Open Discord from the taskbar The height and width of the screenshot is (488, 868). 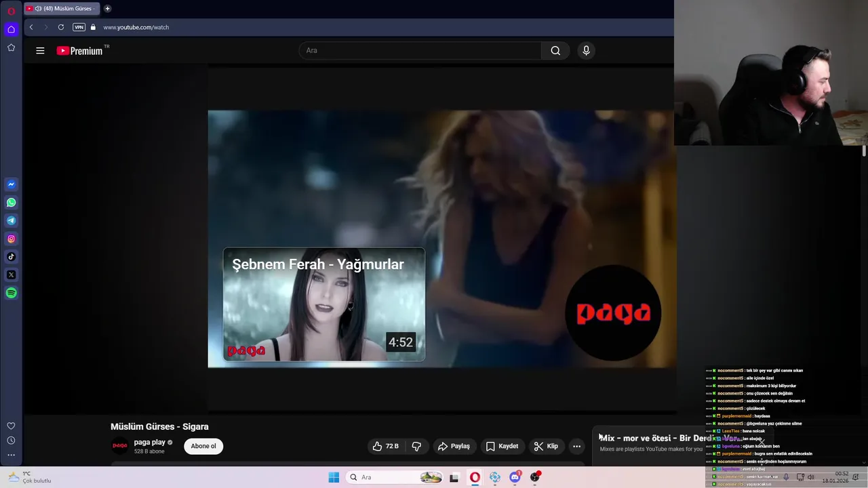click(x=515, y=477)
